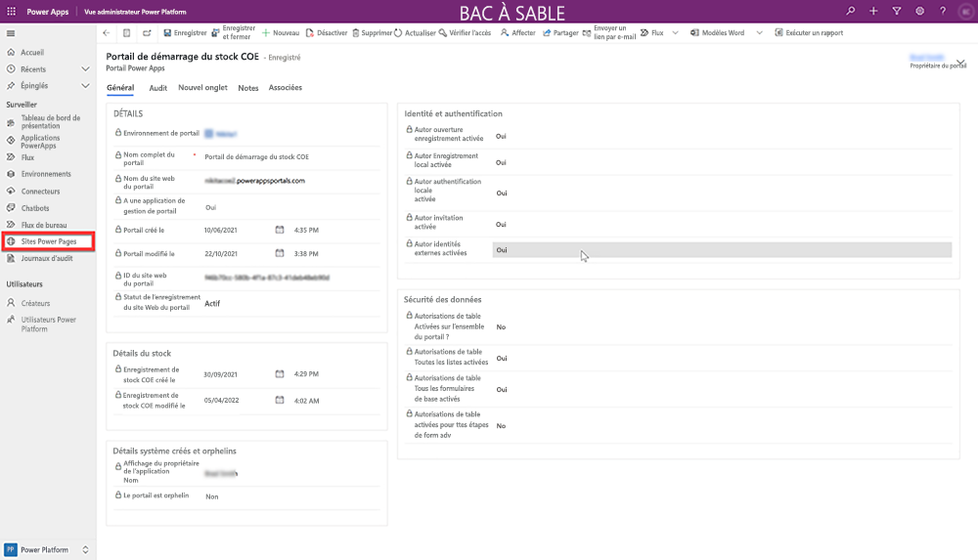The image size is (978, 560).
Task: Click Flux in the command bar
Action: 651,33
